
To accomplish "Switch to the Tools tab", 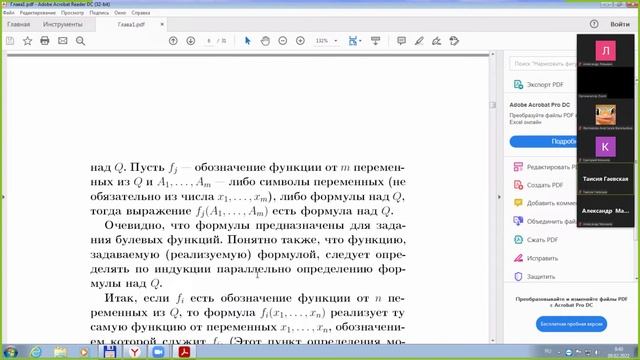I will (x=63, y=24).
